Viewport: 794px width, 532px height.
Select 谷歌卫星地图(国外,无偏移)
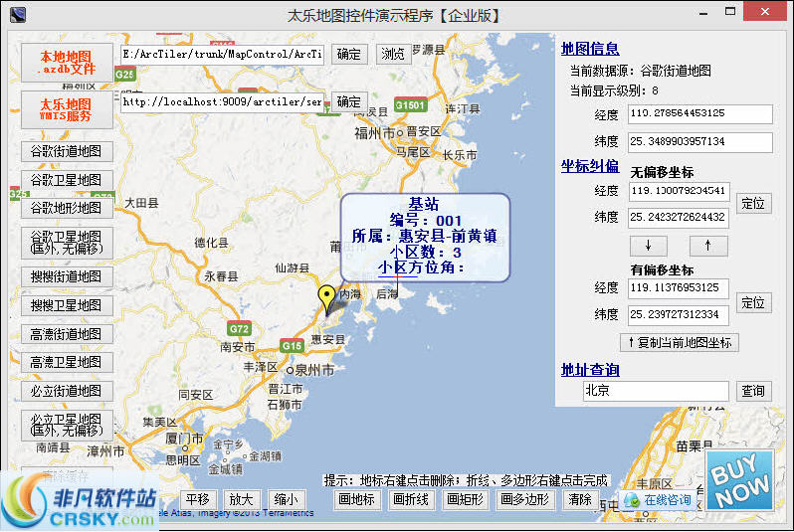coord(67,243)
